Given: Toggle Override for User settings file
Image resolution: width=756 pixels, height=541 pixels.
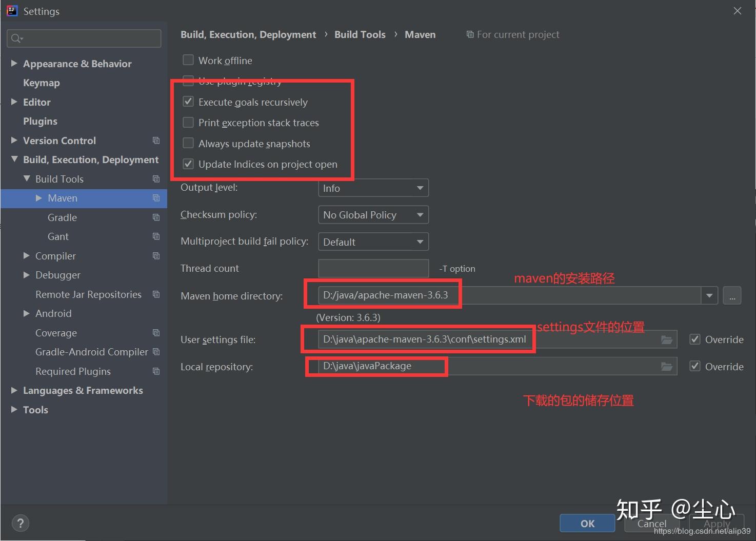Looking at the screenshot, I should click(695, 339).
